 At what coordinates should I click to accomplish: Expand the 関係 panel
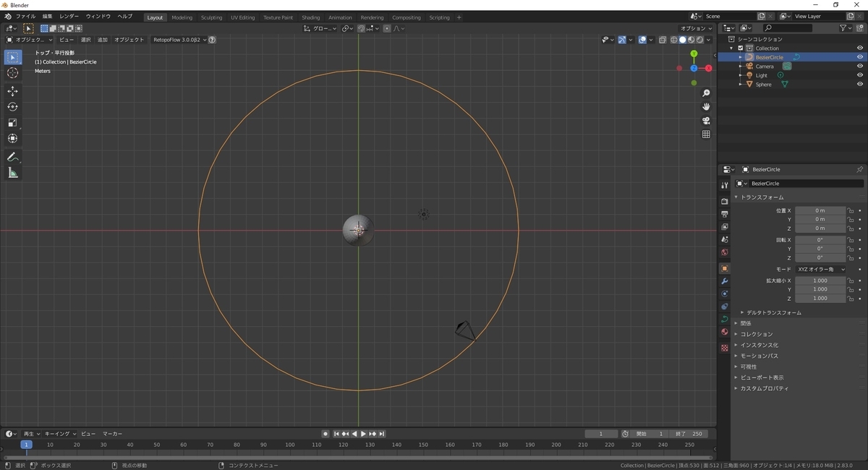(x=746, y=323)
